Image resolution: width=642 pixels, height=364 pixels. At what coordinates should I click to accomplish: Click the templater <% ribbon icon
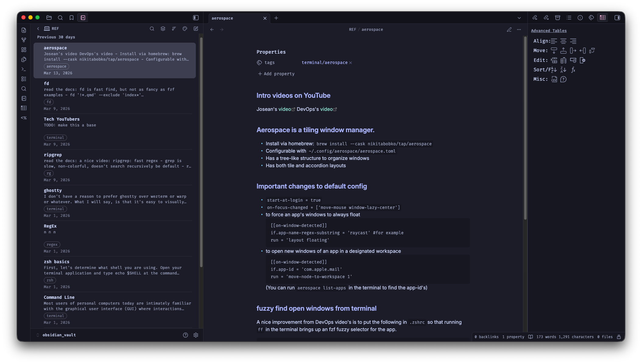[24, 118]
